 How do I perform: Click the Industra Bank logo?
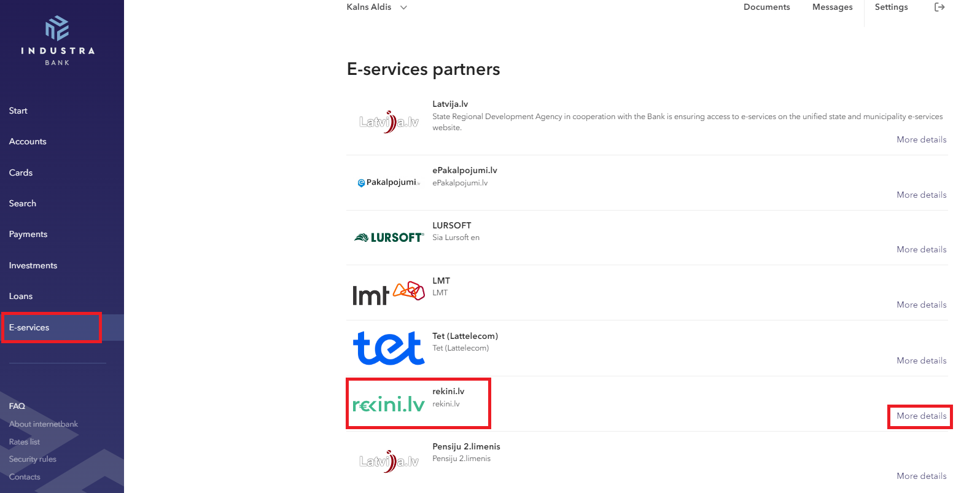pos(57,41)
